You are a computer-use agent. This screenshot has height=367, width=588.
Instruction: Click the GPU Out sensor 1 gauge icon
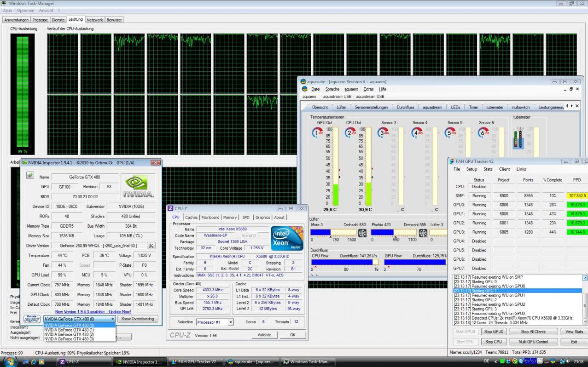(317, 133)
